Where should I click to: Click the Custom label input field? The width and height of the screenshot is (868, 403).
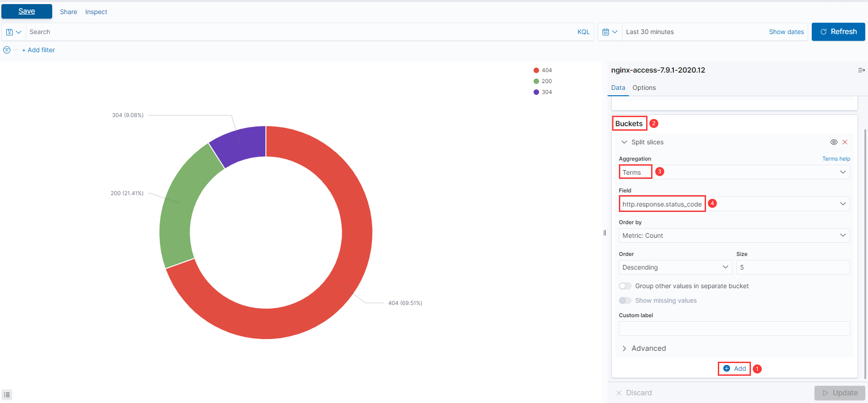coord(734,329)
